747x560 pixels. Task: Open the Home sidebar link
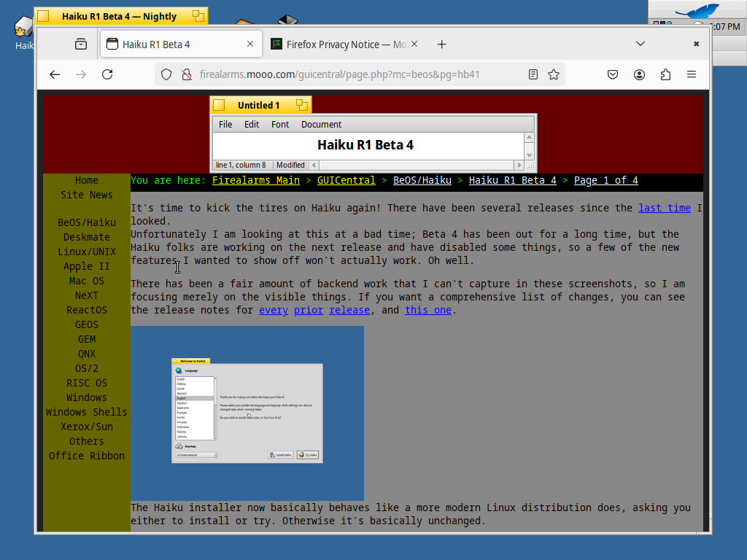[87, 181]
